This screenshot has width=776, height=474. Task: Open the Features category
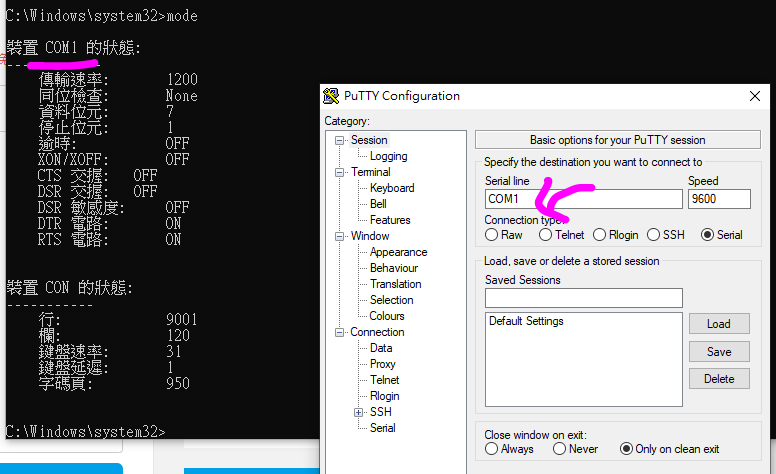pyautogui.click(x=390, y=220)
